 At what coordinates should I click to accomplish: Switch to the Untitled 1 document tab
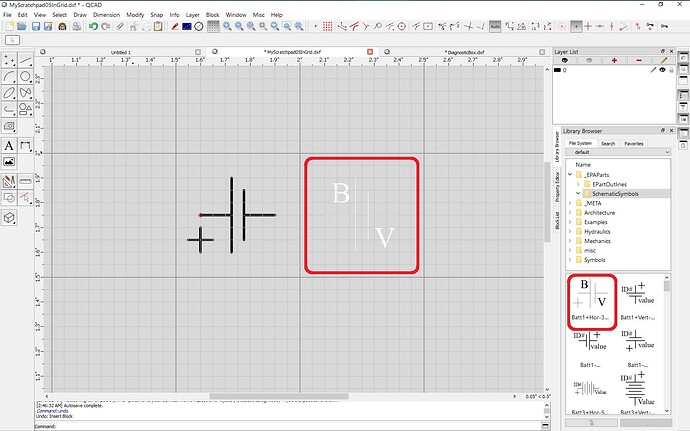(x=120, y=52)
